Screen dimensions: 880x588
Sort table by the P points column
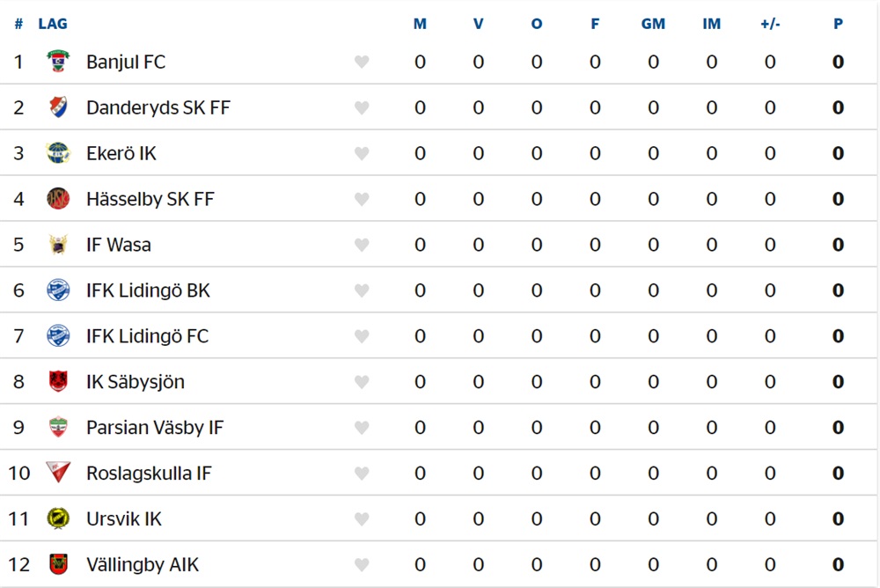coord(838,24)
